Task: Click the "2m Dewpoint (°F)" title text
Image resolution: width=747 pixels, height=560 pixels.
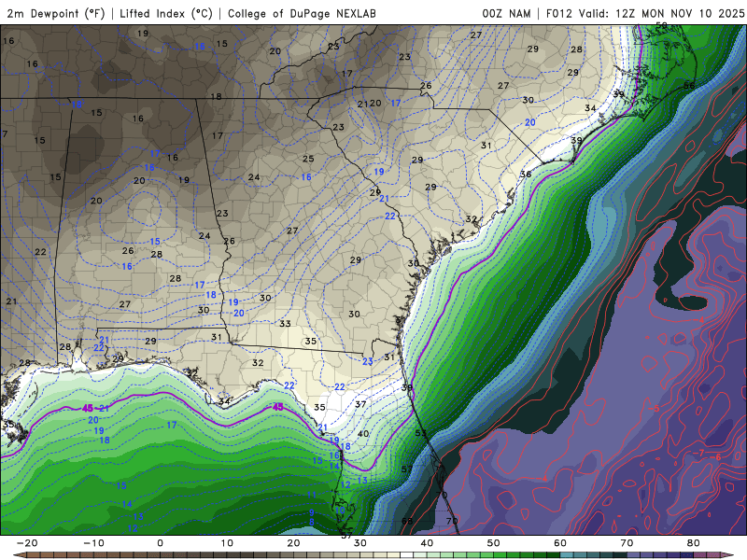Action: pyautogui.click(x=56, y=14)
